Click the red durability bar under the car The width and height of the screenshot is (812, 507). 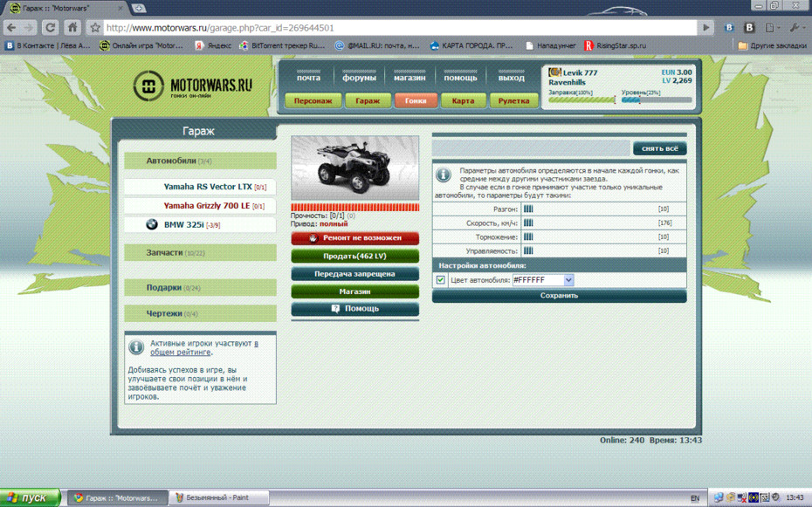click(354, 208)
